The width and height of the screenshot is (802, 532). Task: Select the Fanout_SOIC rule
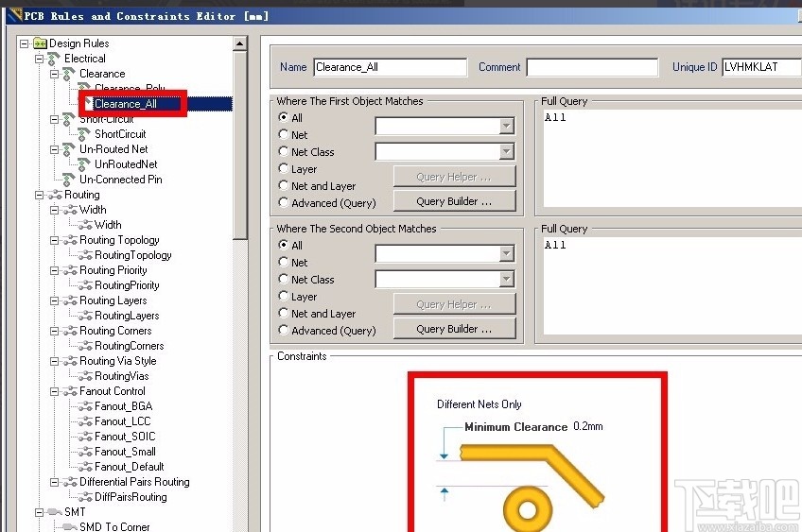pos(125,437)
